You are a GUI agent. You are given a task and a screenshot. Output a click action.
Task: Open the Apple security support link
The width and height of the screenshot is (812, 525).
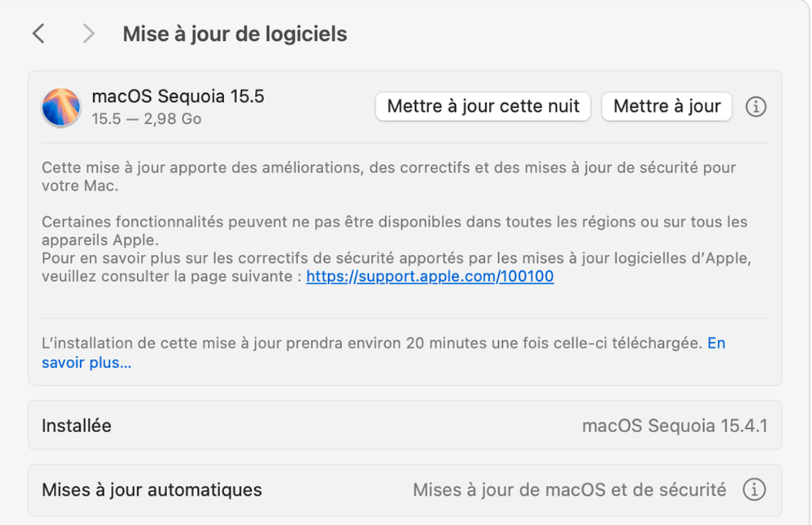430,276
